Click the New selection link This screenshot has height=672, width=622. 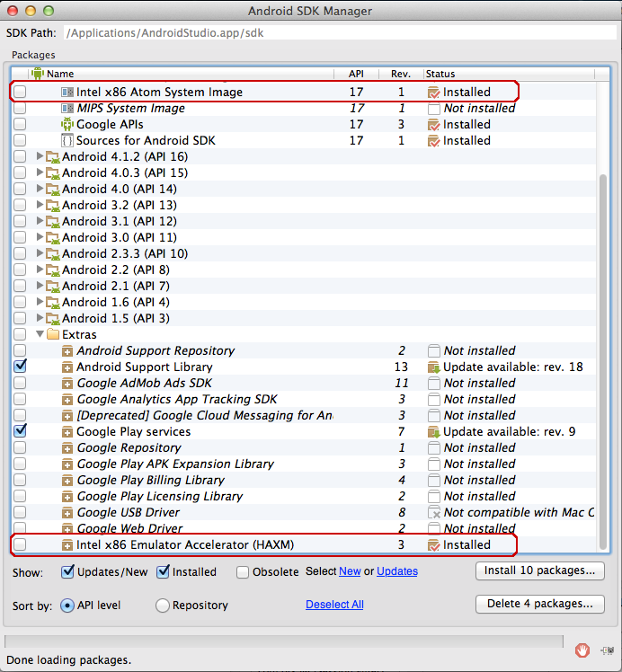click(x=350, y=571)
